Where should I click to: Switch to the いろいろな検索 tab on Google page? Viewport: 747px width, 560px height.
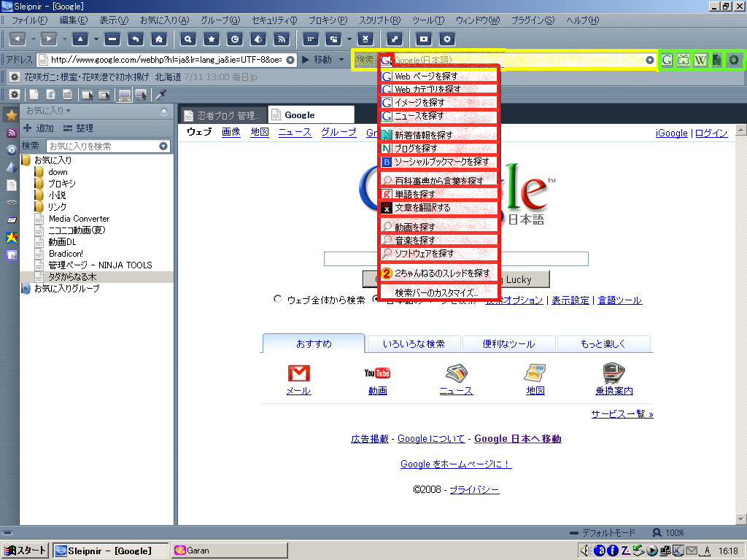(414, 344)
